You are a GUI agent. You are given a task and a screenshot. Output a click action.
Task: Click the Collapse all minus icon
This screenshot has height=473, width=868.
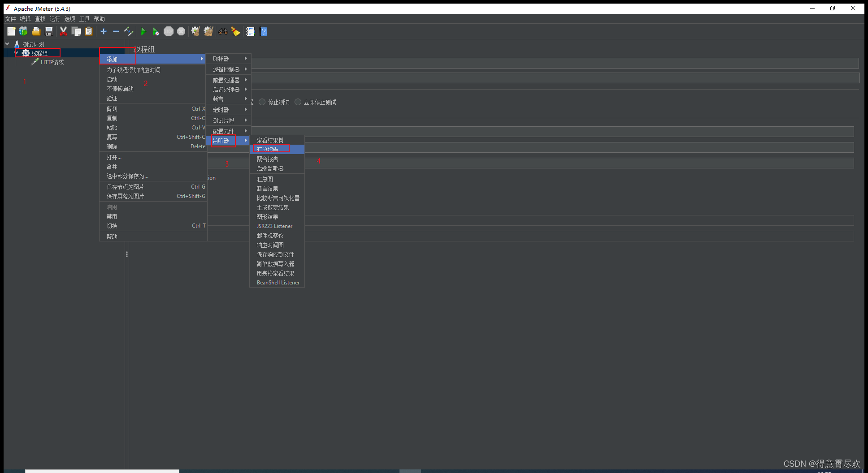116,31
